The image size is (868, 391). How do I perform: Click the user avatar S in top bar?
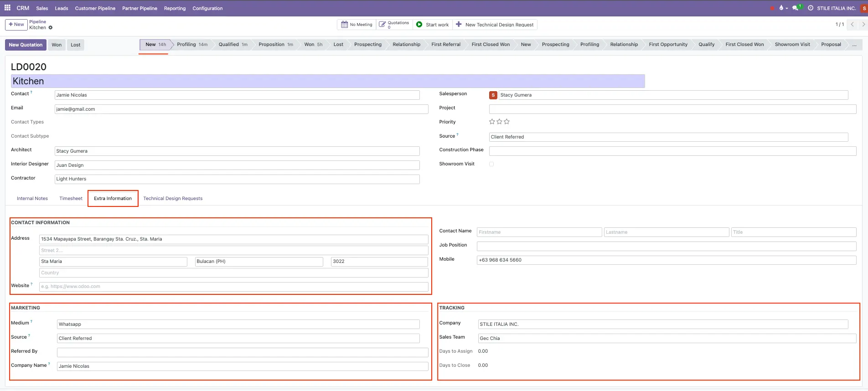pos(864,8)
